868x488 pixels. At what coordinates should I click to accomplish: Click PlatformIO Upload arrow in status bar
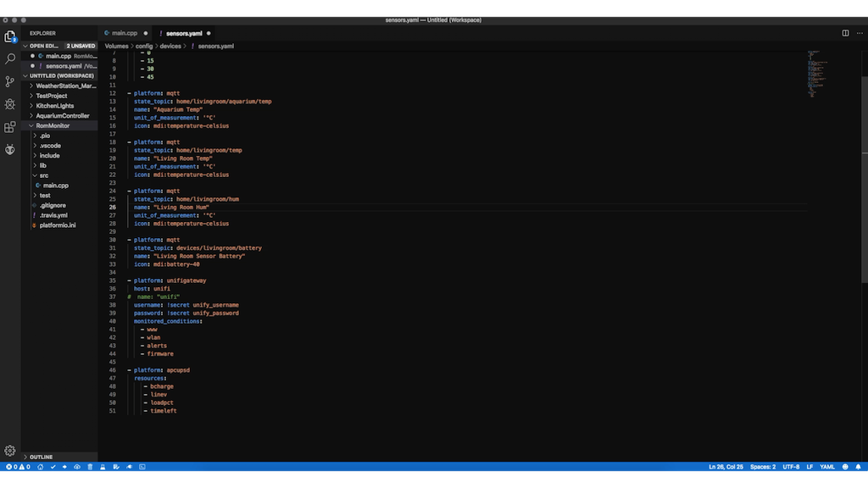tap(64, 467)
